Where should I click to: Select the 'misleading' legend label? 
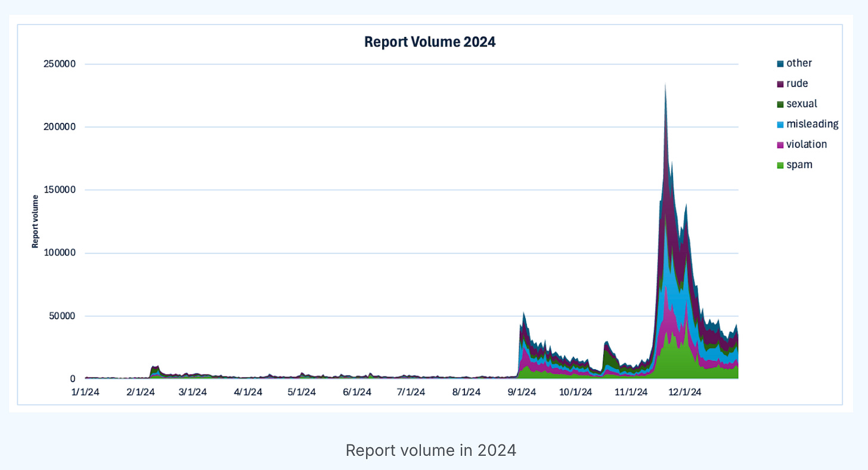pyautogui.click(x=813, y=124)
